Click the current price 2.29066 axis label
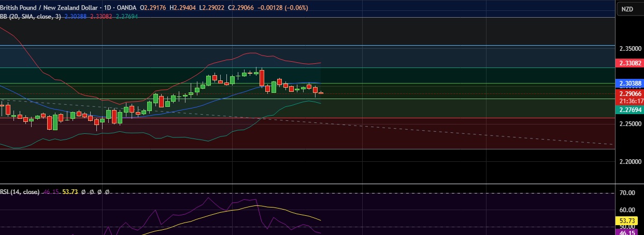 pos(629,94)
